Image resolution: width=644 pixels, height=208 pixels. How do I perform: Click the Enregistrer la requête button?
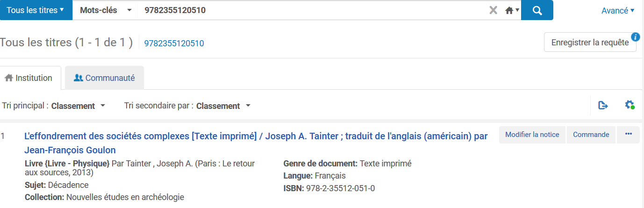point(590,43)
